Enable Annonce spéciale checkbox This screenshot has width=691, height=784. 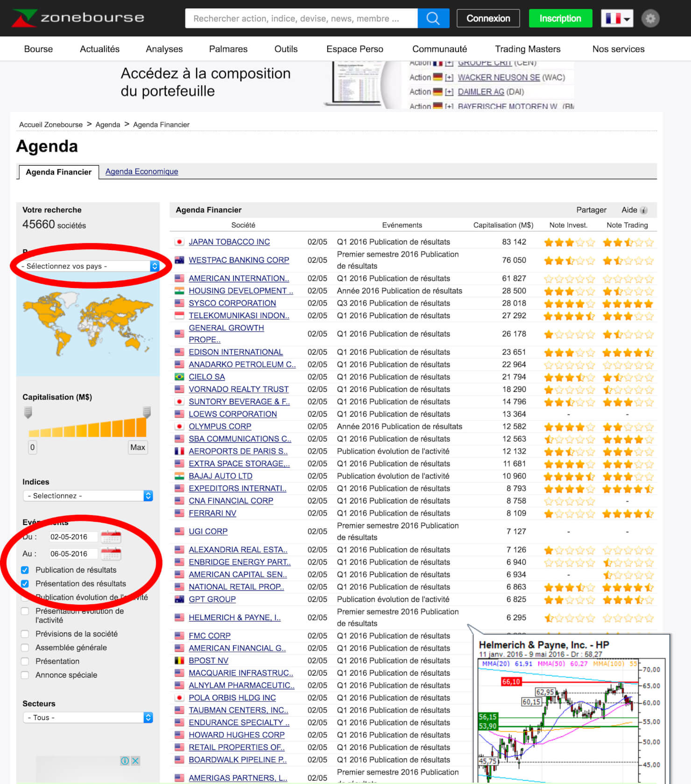[25, 675]
